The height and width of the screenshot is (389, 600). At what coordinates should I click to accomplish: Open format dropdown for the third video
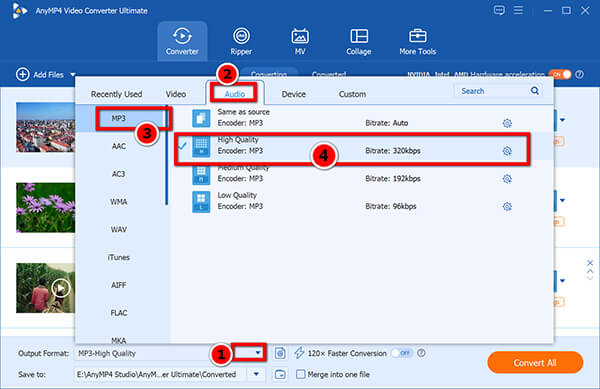tap(562, 281)
